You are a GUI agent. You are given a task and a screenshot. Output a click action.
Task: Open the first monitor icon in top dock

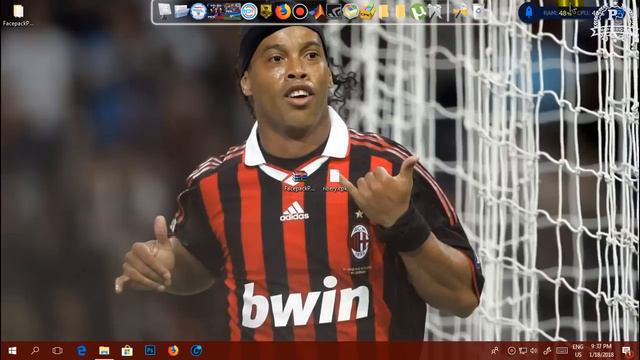point(164,11)
